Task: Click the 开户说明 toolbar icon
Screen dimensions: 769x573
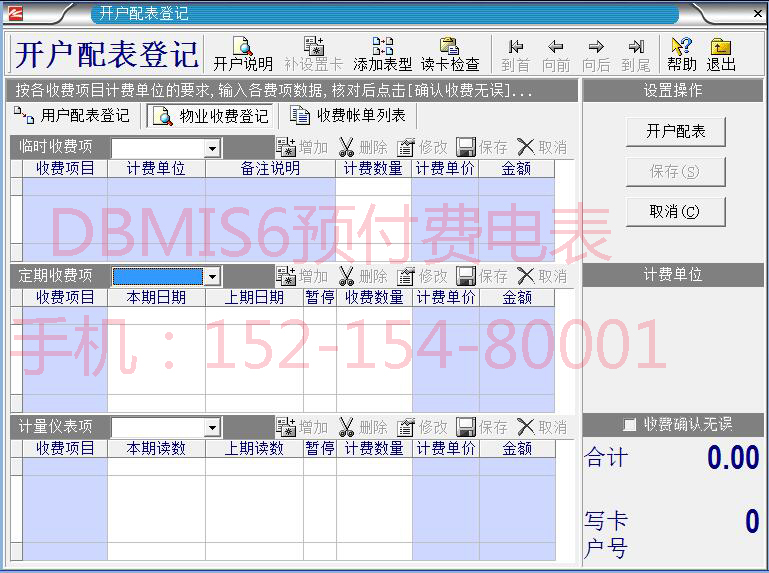Action: coord(242,54)
